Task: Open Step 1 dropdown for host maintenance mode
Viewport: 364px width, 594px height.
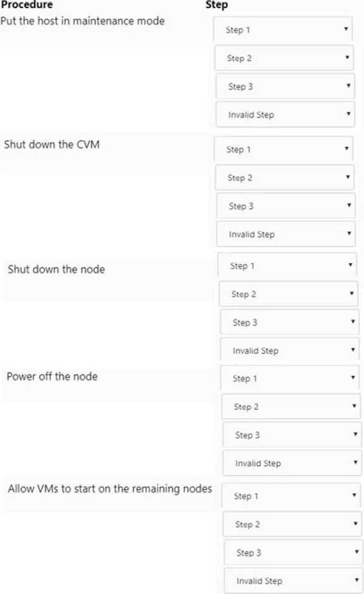Action: 283,30
